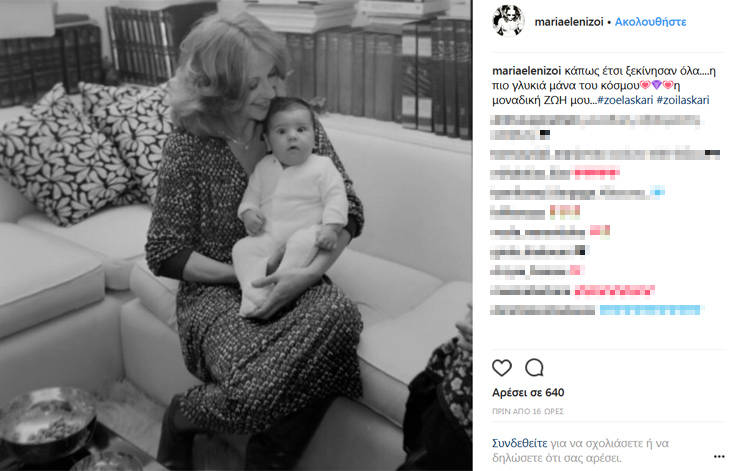
Task: Open the mariaelenizoi profile avatar
Action: 508,21
